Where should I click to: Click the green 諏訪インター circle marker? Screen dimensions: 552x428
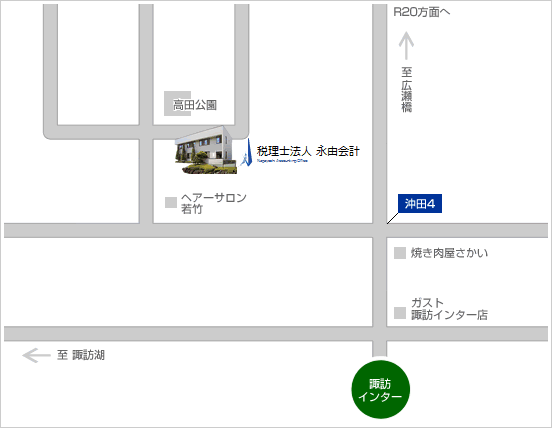pyautogui.click(x=381, y=390)
